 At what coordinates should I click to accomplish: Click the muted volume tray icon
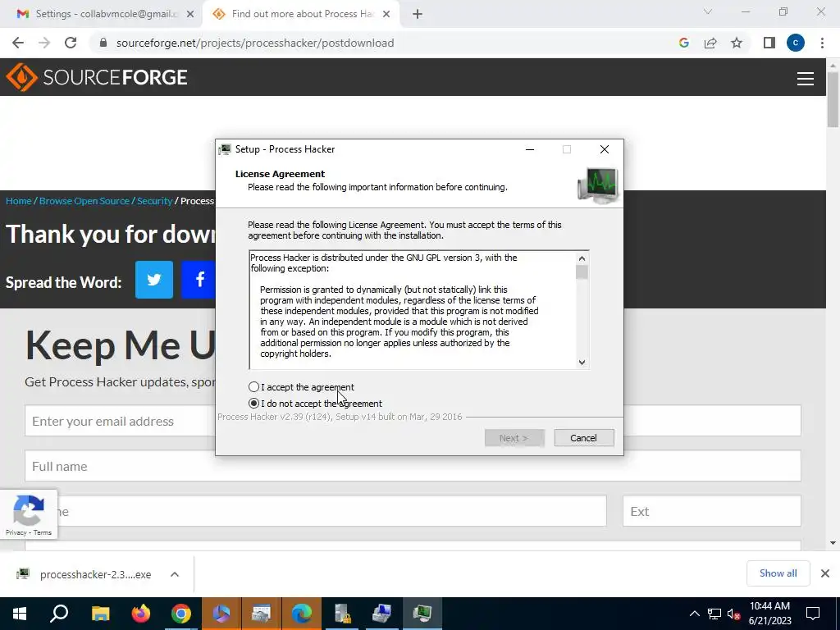(x=733, y=614)
